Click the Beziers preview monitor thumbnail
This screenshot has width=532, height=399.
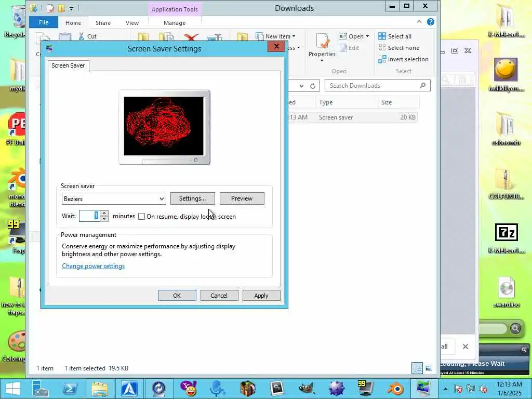[x=164, y=127]
